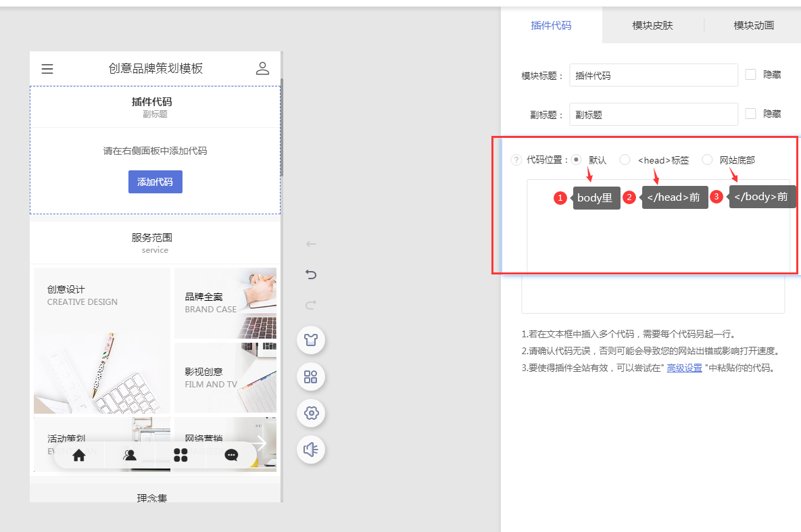Select the <head>标签 radio option
This screenshot has width=801, height=532.
pos(625,160)
